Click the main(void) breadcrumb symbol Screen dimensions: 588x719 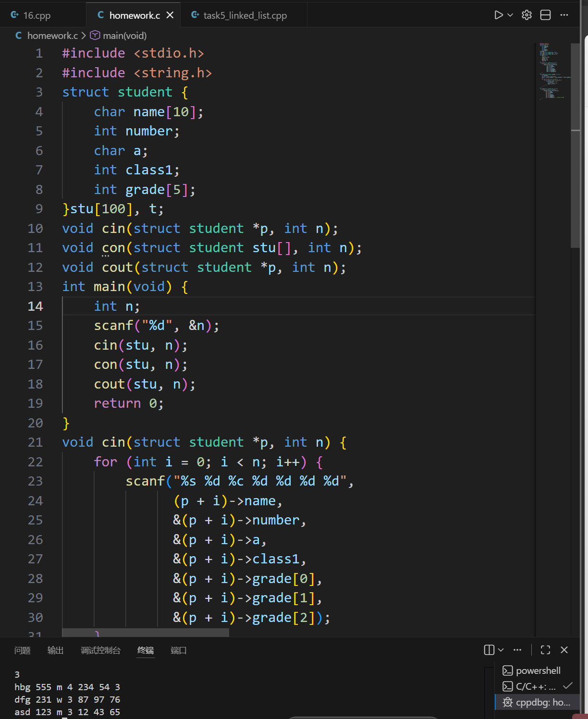[125, 36]
